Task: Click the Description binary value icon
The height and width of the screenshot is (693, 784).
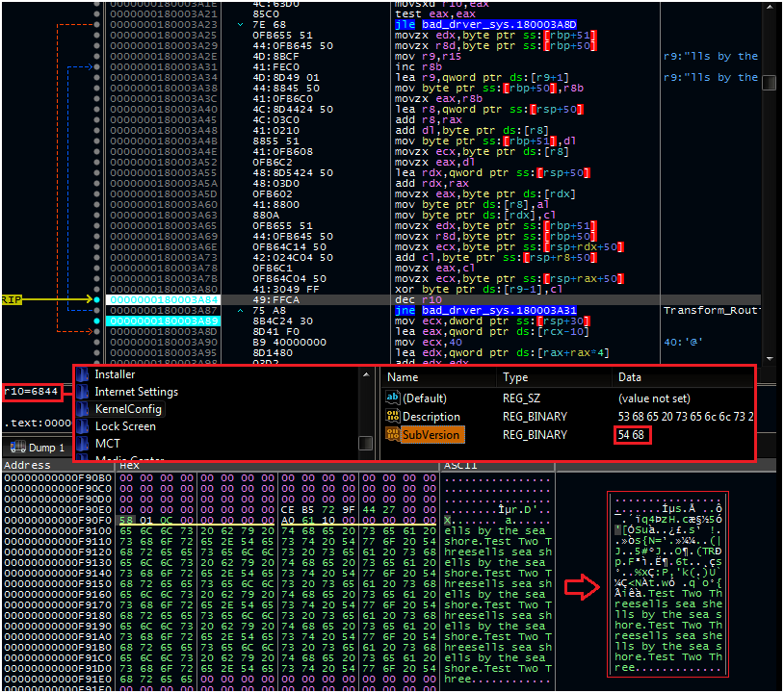Action: (393, 416)
